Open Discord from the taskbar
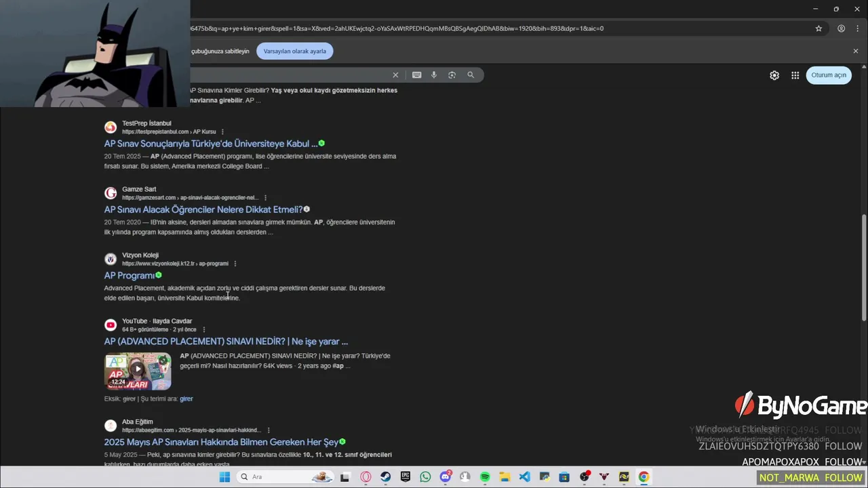868x488 pixels. click(446, 477)
